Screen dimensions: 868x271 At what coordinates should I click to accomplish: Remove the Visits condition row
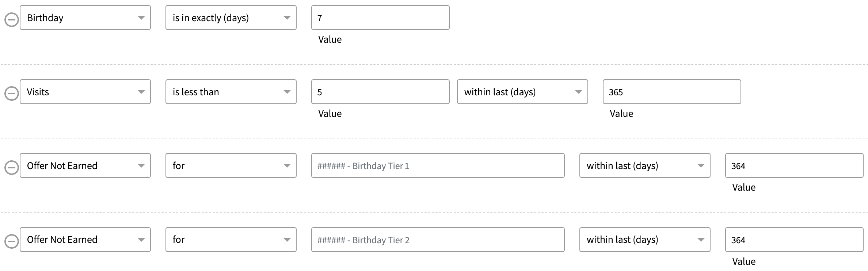11,93
